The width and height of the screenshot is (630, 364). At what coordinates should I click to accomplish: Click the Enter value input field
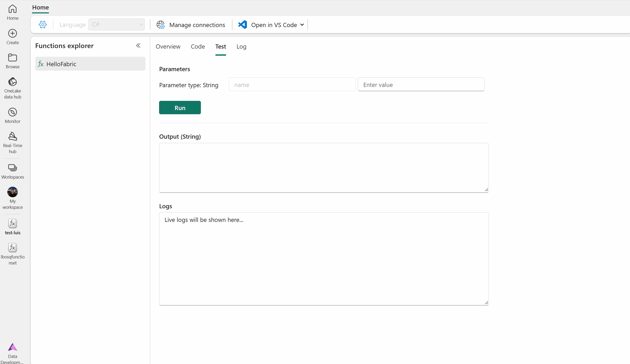click(421, 85)
